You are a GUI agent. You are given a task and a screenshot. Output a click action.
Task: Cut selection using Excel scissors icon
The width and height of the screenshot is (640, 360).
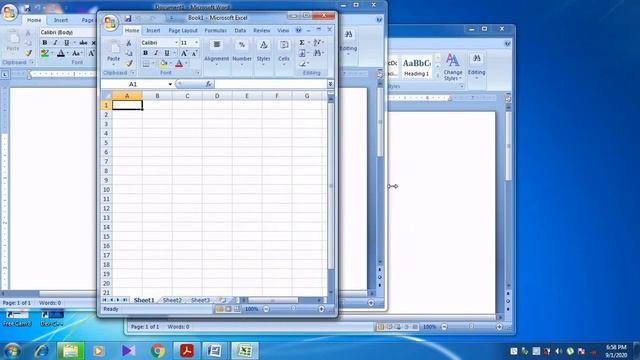129,43
